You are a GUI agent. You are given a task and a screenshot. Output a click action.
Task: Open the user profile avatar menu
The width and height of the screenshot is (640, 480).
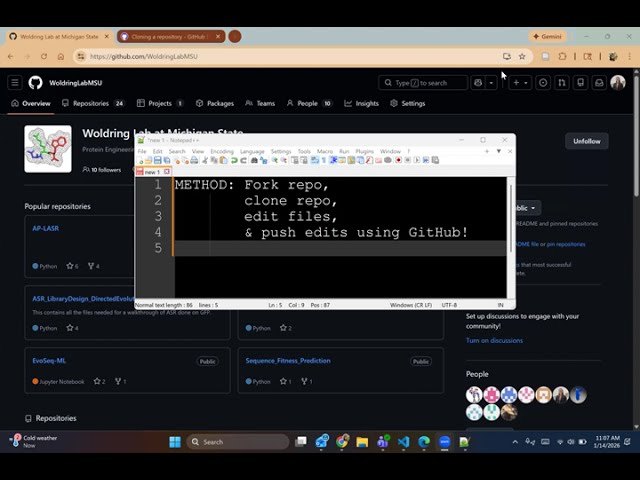[618, 83]
